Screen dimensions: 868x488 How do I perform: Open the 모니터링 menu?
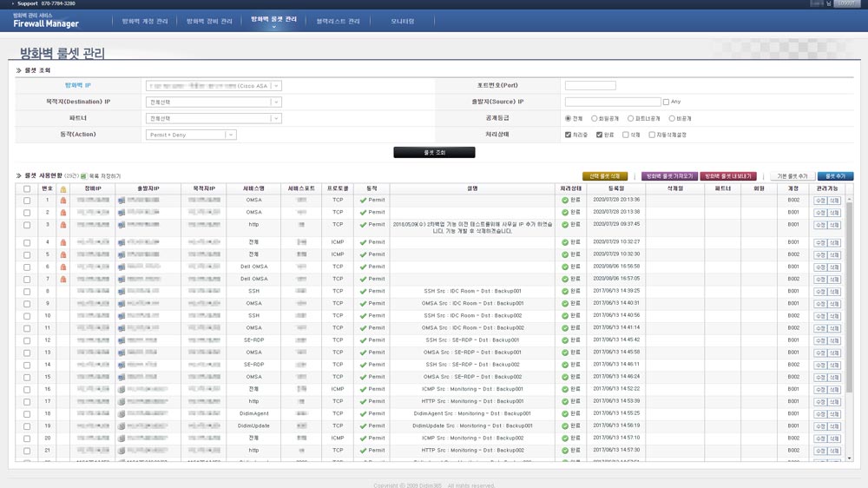point(403,21)
